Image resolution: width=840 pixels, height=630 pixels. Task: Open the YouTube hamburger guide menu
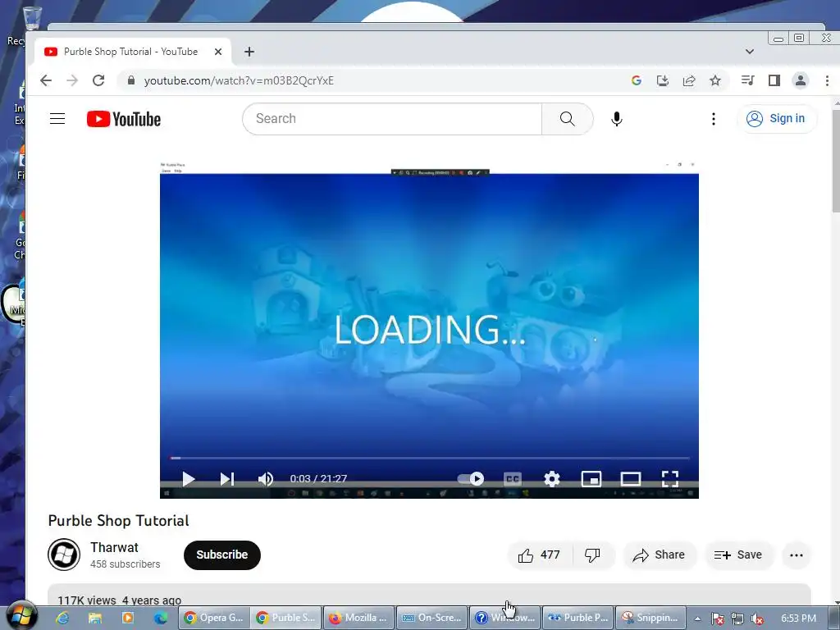57,118
